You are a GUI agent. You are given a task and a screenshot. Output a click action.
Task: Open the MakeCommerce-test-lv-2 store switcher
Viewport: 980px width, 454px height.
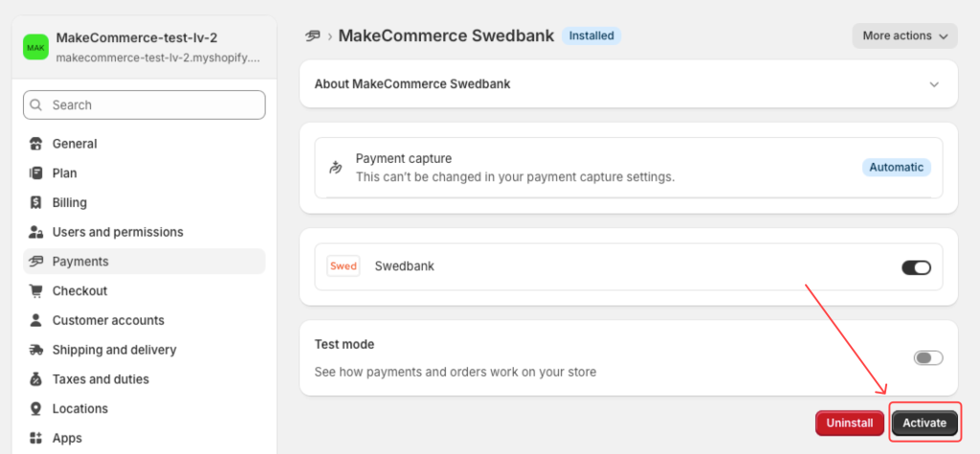pos(144,47)
